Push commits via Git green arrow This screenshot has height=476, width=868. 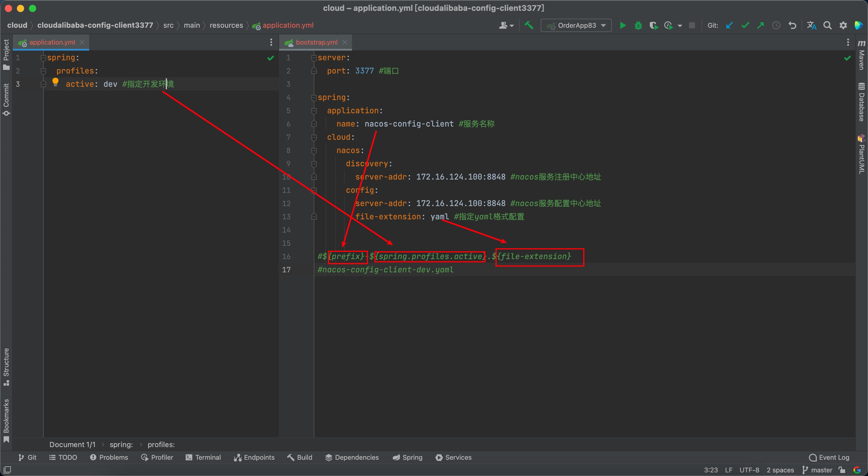click(761, 25)
